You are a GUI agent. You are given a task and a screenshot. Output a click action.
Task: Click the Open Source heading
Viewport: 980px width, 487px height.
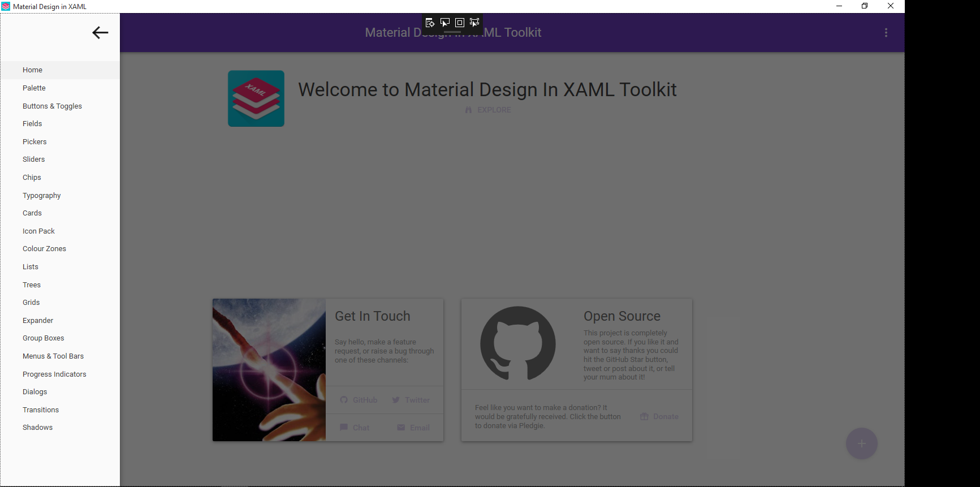point(622,316)
